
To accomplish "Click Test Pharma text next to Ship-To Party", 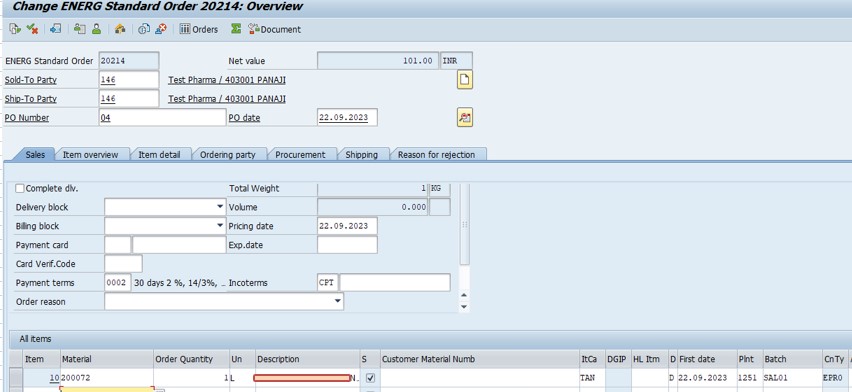I will [227, 99].
